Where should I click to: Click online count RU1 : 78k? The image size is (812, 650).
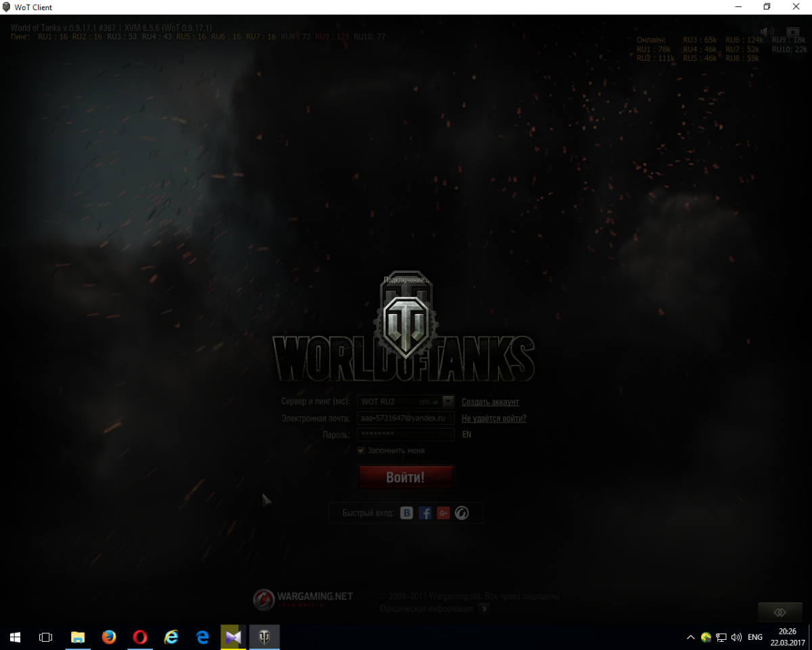[654, 49]
